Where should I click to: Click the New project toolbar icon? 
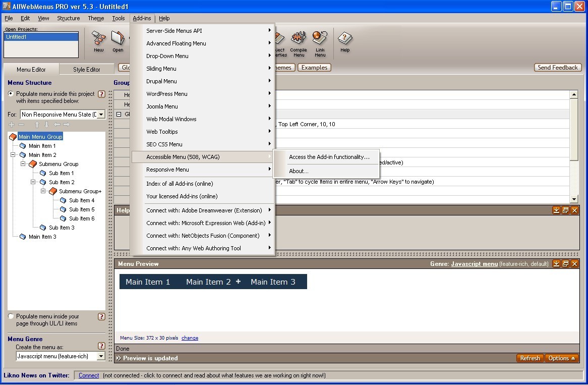pyautogui.click(x=99, y=41)
